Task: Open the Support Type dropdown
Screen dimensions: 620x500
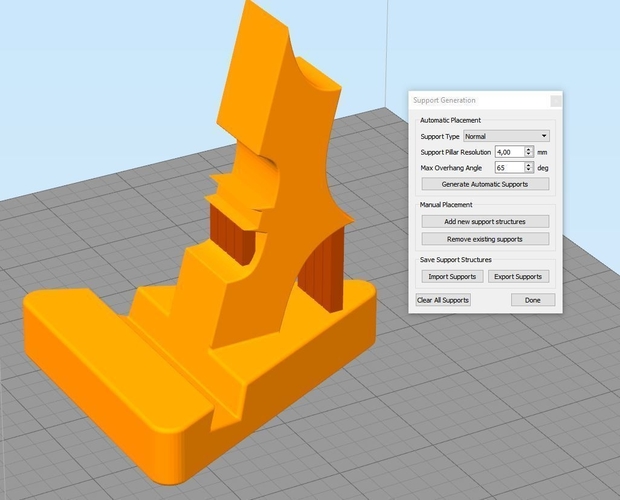Action: coord(506,136)
